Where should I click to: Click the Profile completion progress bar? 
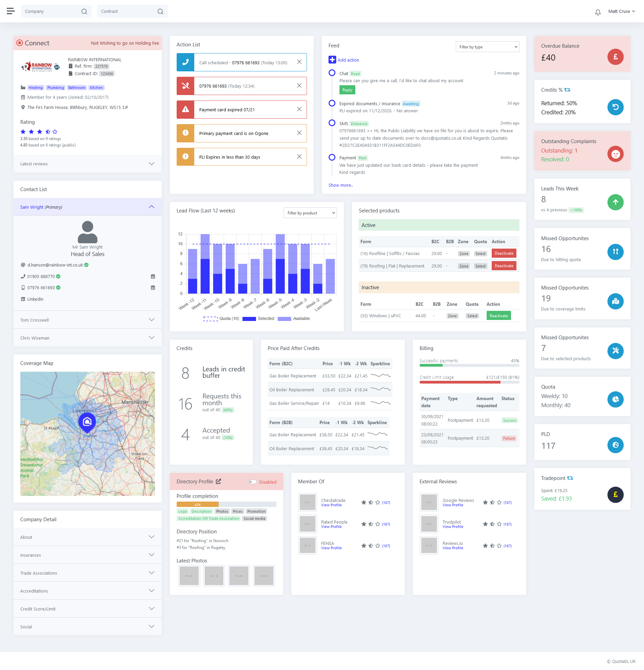pyautogui.click(x=226, y=504)
